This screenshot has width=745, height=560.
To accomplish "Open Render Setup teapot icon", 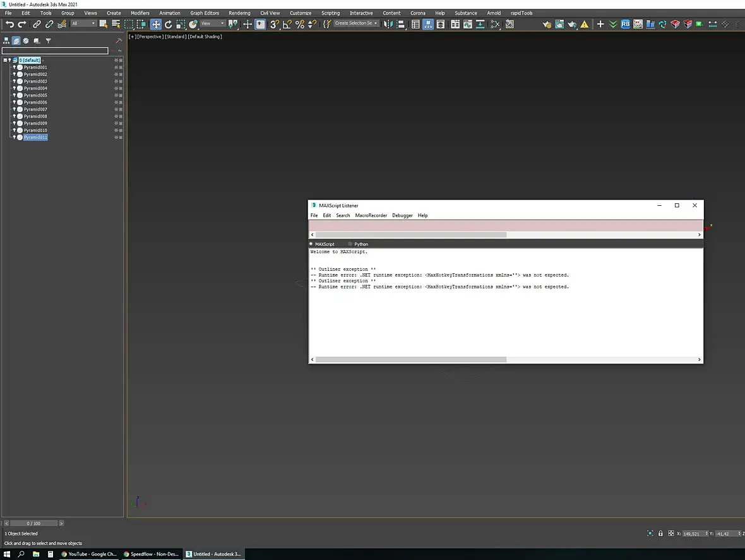I will [546, 24].
